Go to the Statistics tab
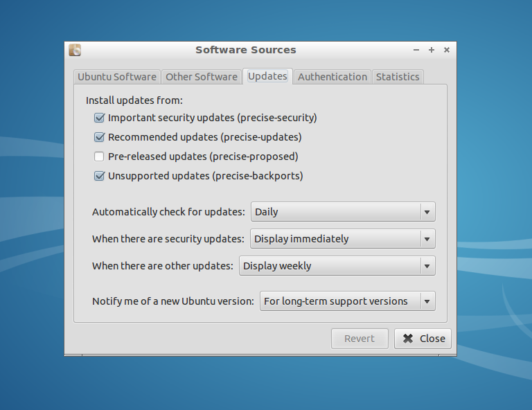 coord(398,77)
